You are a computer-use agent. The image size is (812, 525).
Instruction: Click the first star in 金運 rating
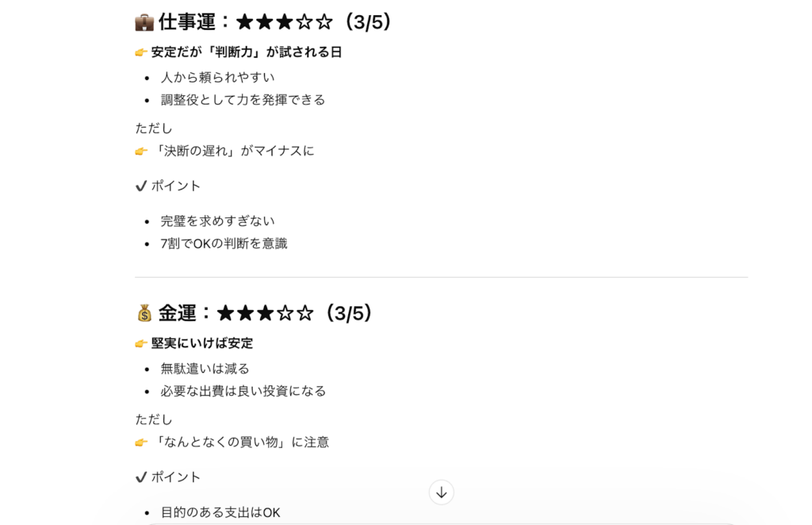226,313
